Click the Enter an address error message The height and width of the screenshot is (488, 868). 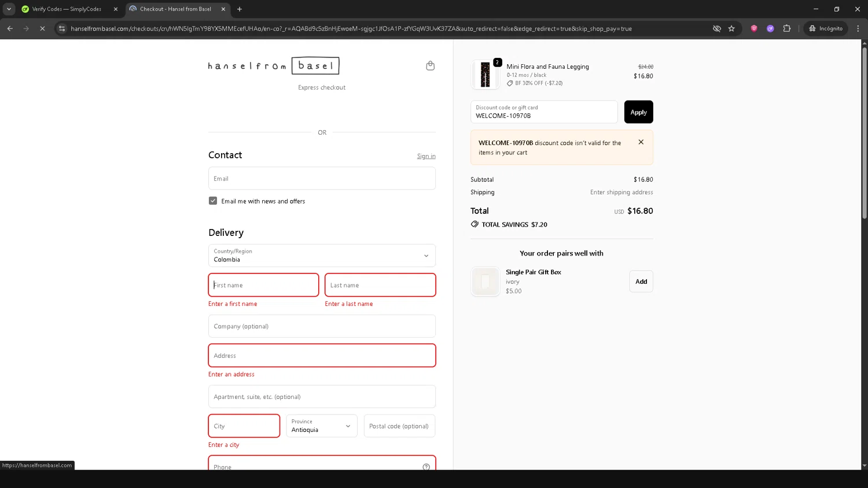coord(231,375)
